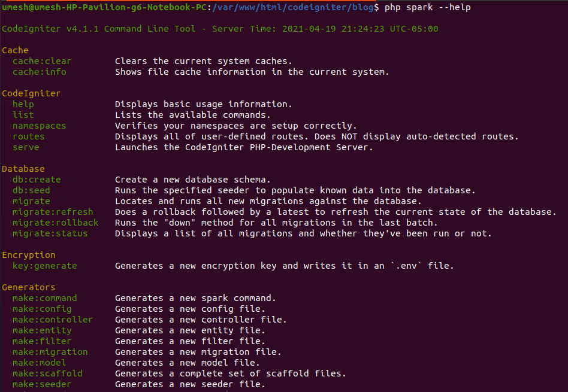Click the Generators group heading
The width and height of the screenshot is (568, 392).
(29, 287)
